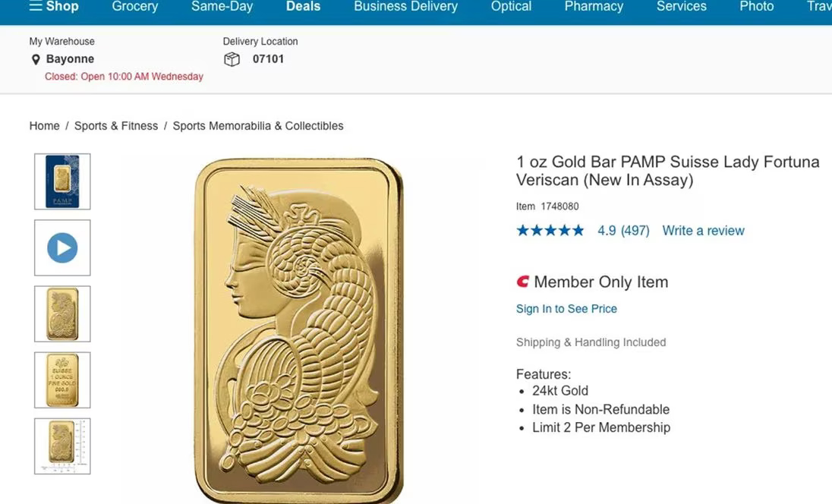Click the main gold bar product image

coord(299,330)
